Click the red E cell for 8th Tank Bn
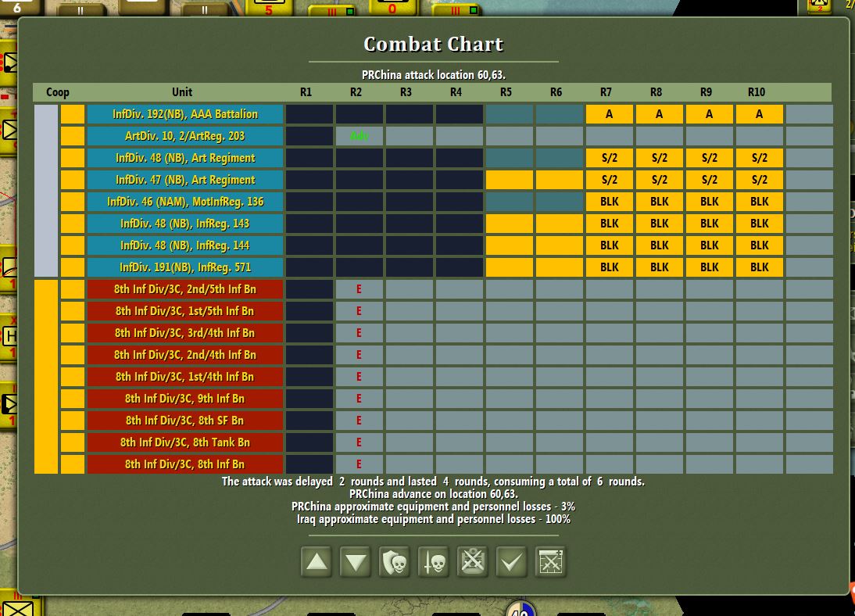 (x=360, y=442)
